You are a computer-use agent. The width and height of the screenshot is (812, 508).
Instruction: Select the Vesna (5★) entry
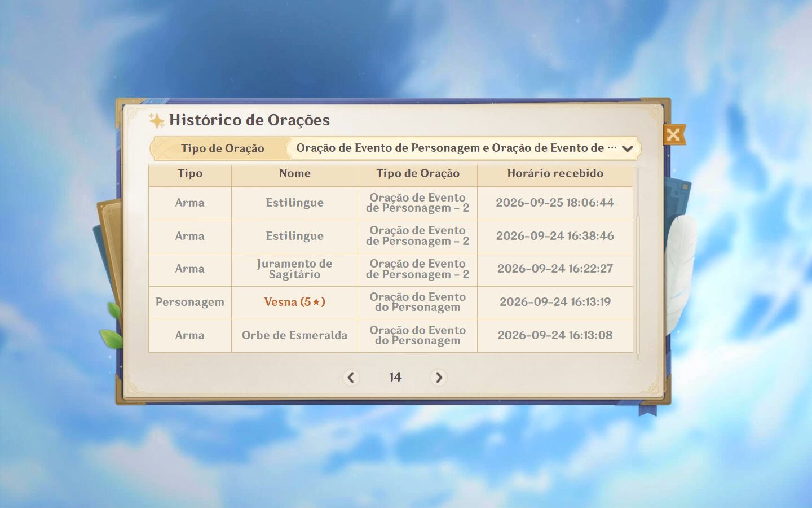[x=294, y=302]
